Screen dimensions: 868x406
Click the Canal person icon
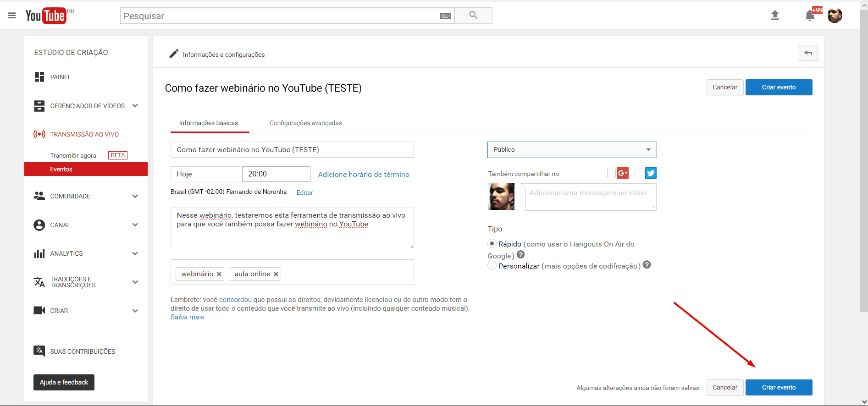39,225
